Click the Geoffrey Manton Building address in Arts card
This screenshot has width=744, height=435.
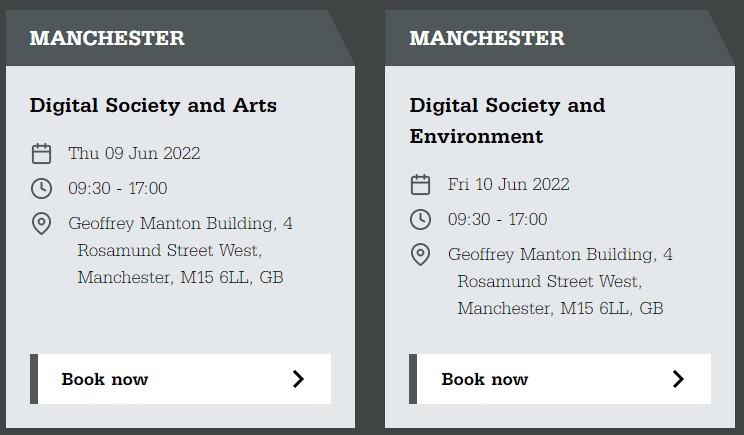coord(180,250)
